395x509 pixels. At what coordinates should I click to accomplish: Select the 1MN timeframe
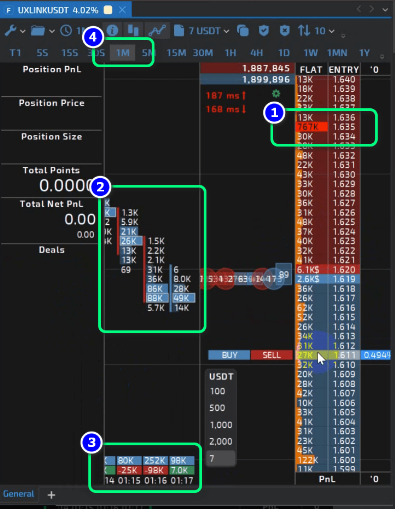click(337, 53)
